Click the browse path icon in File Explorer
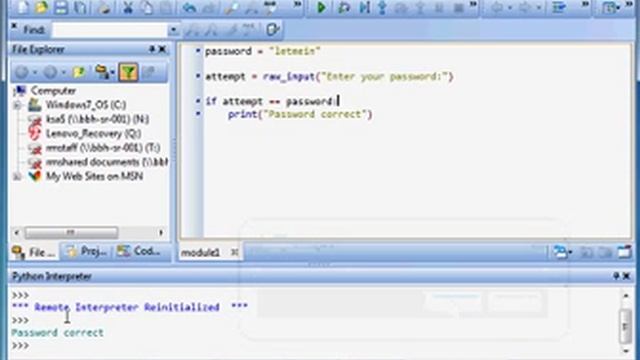 click(101, 72)
